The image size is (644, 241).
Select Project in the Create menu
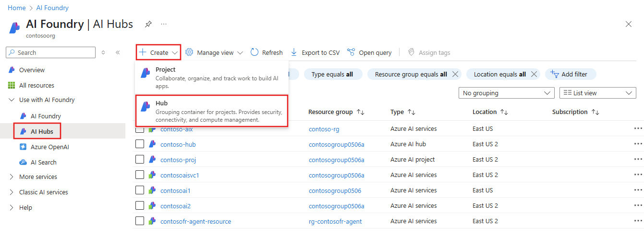click(212, 77)
